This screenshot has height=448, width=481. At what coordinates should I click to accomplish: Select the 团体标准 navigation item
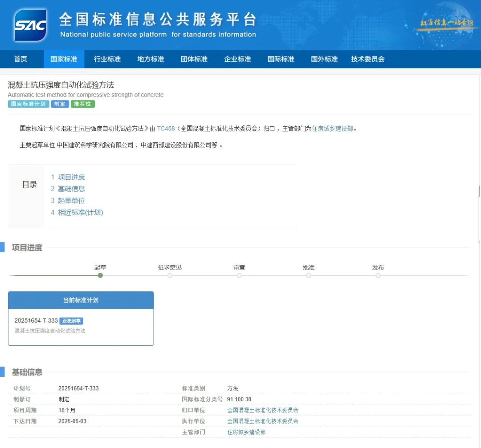point(194,59)
